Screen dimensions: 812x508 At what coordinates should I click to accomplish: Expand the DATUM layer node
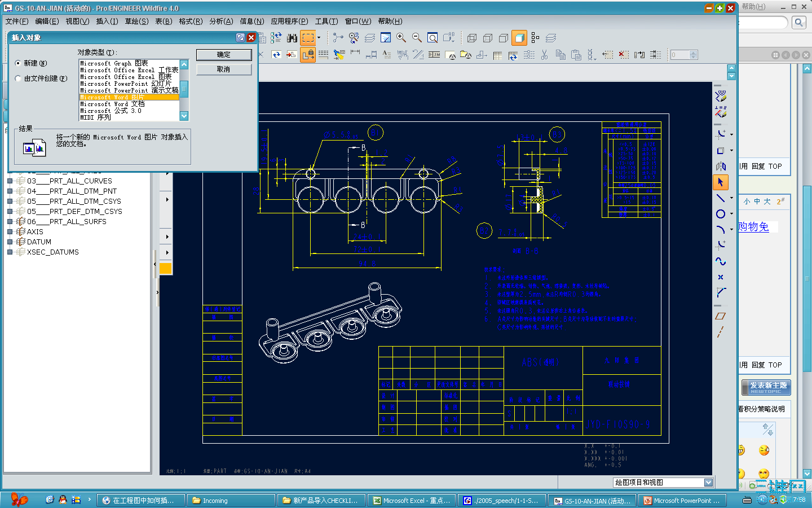click(x=10, y=242)
